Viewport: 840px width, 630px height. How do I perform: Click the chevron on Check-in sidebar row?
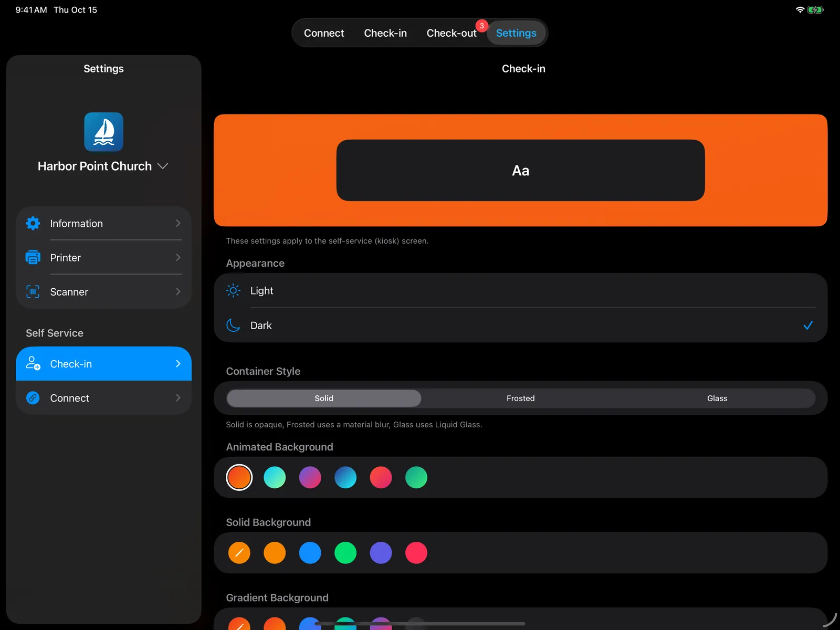point(178,363)
